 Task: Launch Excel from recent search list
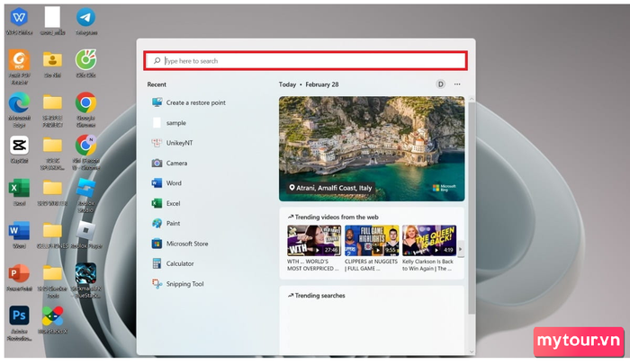click(166, 203)
